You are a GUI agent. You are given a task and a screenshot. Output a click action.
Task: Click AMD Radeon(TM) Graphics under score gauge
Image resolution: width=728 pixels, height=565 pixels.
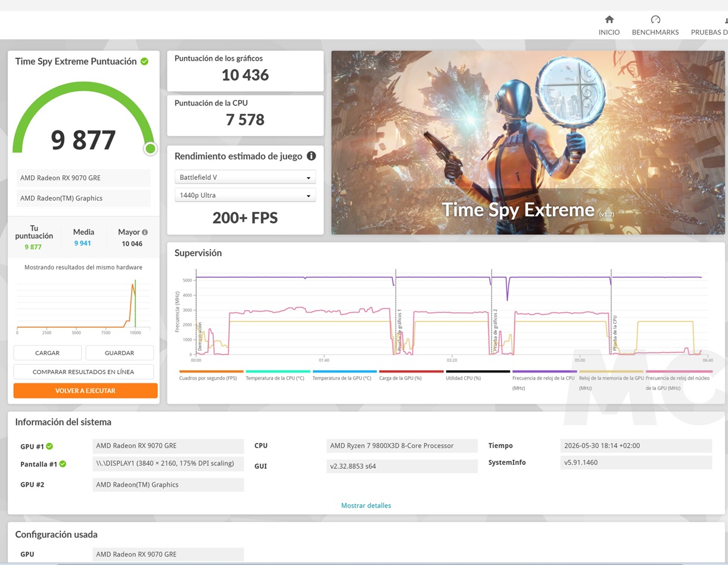click(x=83, y=198)
